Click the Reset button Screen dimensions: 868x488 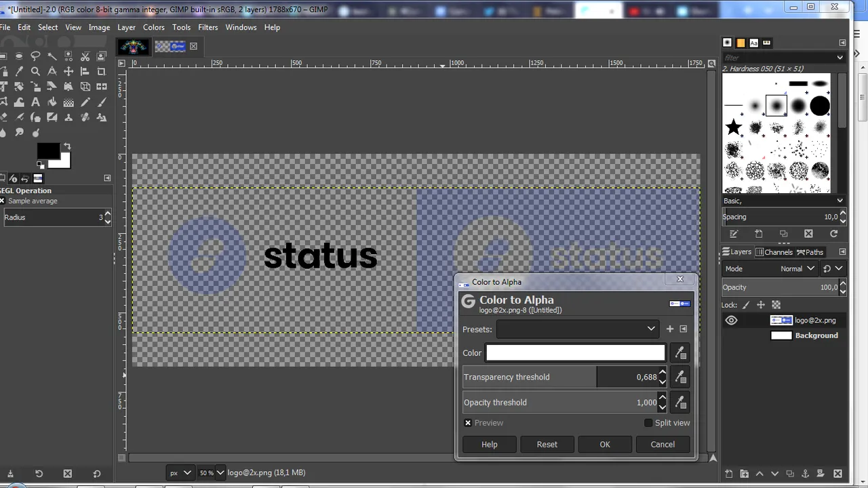[x=547, y=445]
